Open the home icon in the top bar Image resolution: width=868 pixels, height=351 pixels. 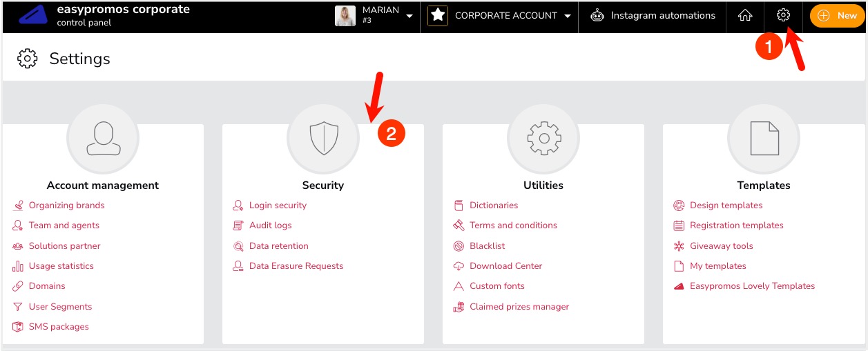tap(745, 15)
